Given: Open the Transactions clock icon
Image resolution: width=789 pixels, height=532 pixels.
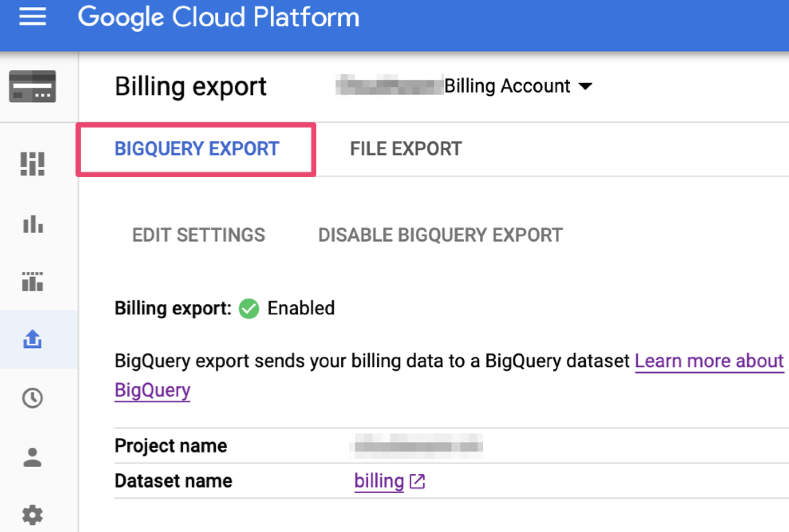Looking at the screenshot, I should 32,398.
